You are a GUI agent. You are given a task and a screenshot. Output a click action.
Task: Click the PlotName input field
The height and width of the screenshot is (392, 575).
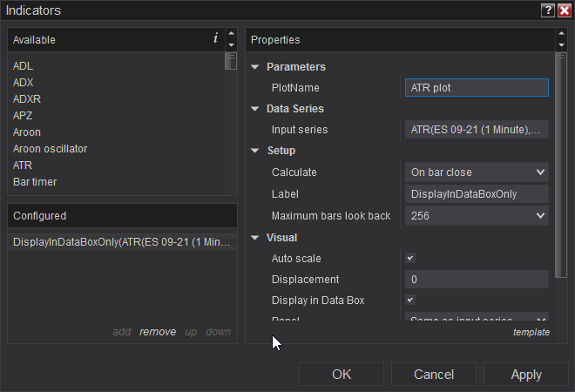(x=477, y=88)
